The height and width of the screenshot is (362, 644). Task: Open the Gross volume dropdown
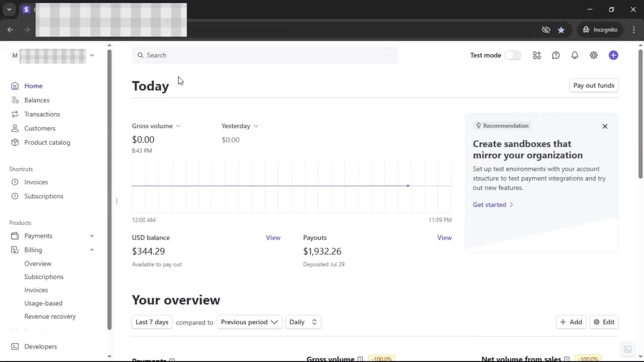(156, 126)
